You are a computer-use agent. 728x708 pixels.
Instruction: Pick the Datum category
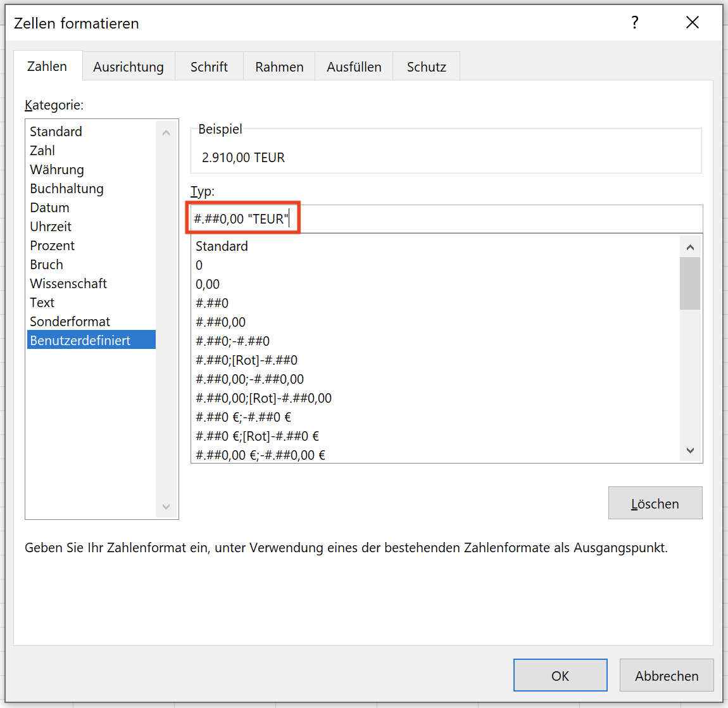[49, 208]
